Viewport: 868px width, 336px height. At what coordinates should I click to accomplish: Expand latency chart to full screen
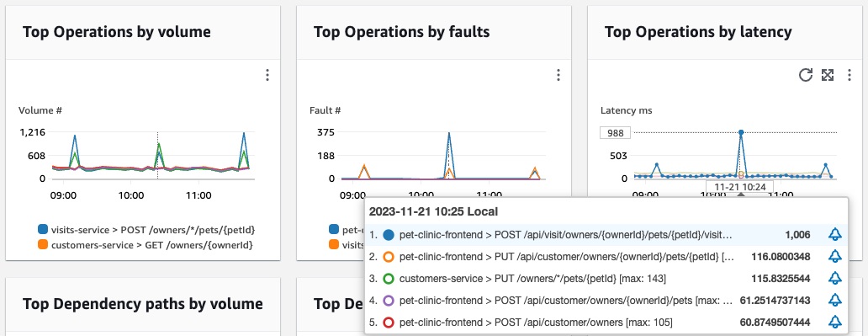tap(828, 75)
